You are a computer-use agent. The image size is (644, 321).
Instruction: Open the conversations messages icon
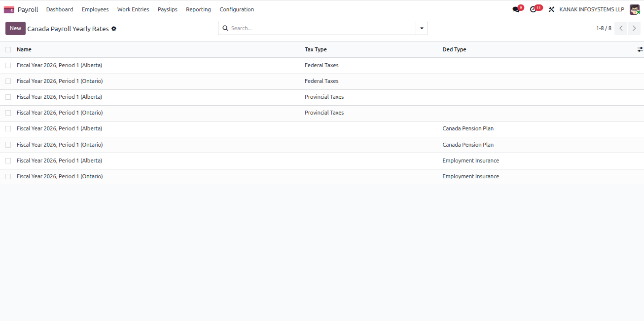click(x=516, y=9)
